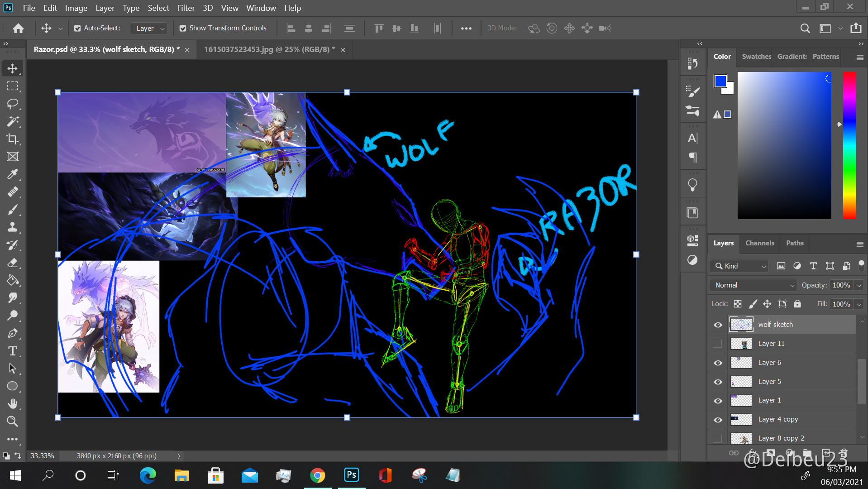Activate the Eyedropper tool
Image resolution: width=868 pixels, height=489 pixels.
(13, 174)
